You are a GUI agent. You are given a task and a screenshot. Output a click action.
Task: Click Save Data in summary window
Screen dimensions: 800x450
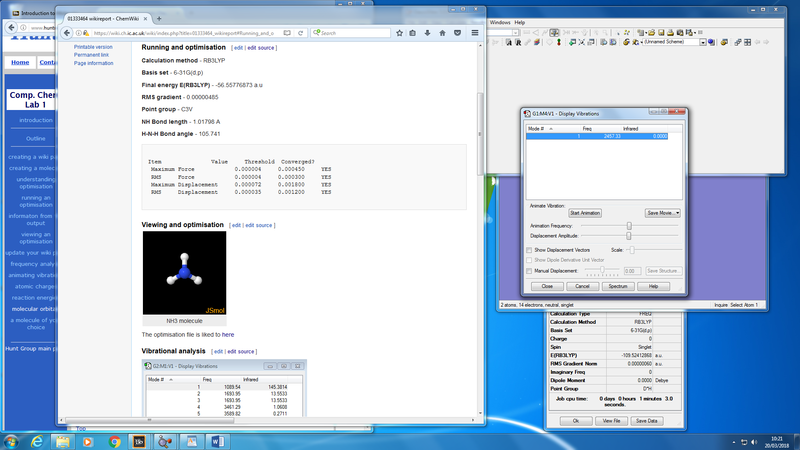(x=646, y=421)
